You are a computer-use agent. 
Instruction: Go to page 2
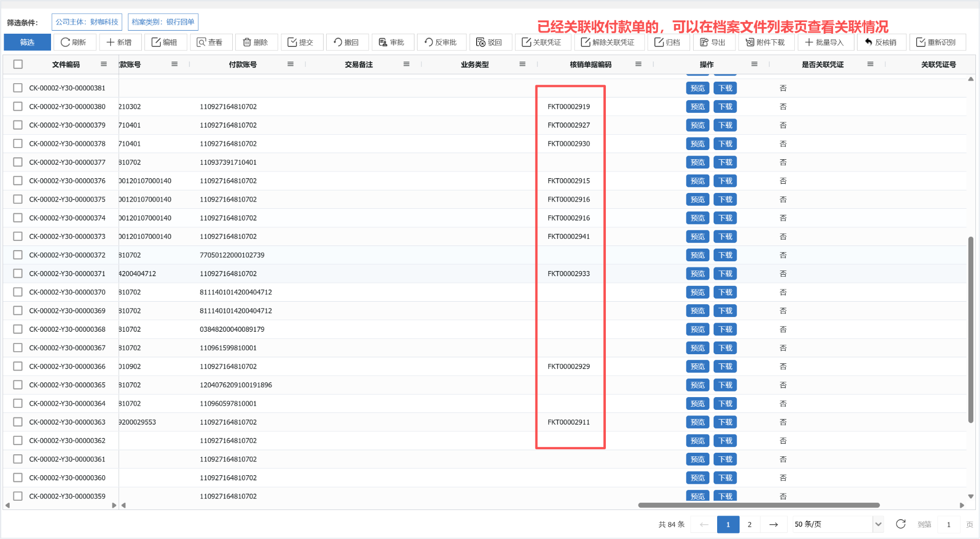point(749,524)
